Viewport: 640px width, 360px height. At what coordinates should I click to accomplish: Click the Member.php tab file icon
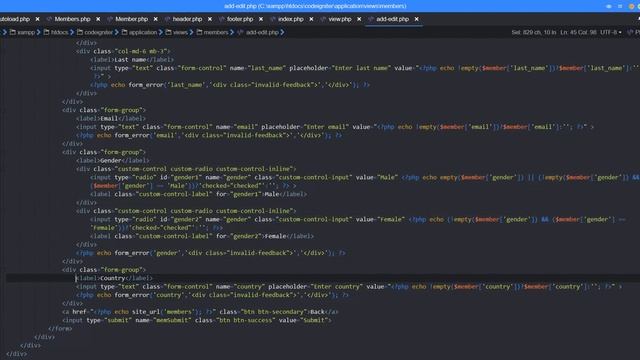(x=110, y=19)
